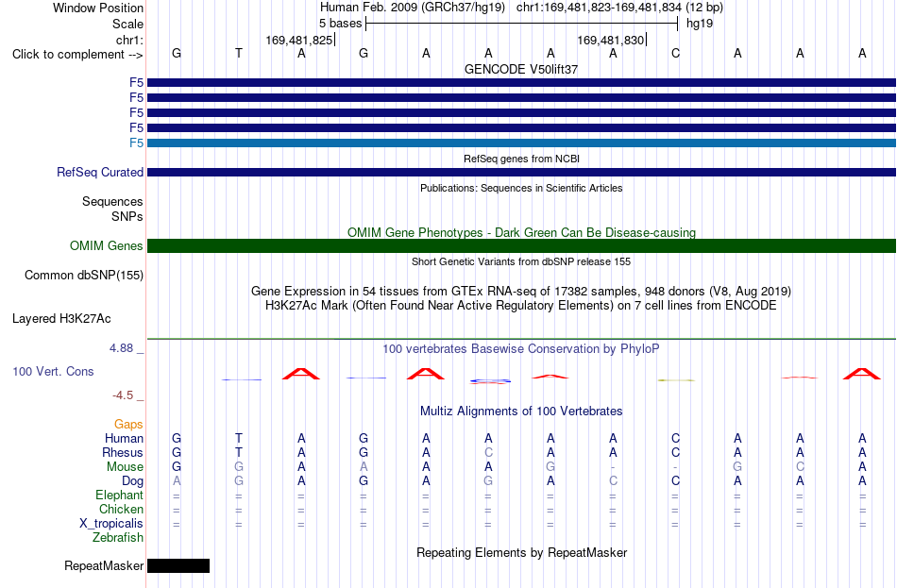Click the RepeatMasker track label
The width and height of the screenshot is (897, 588).
[104, 566]
